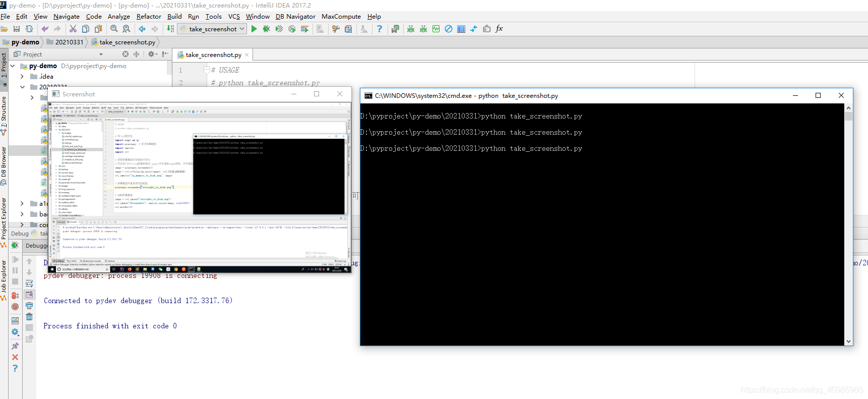
Task: Click the Paste clipboard icon
Action: click(98, 29)
